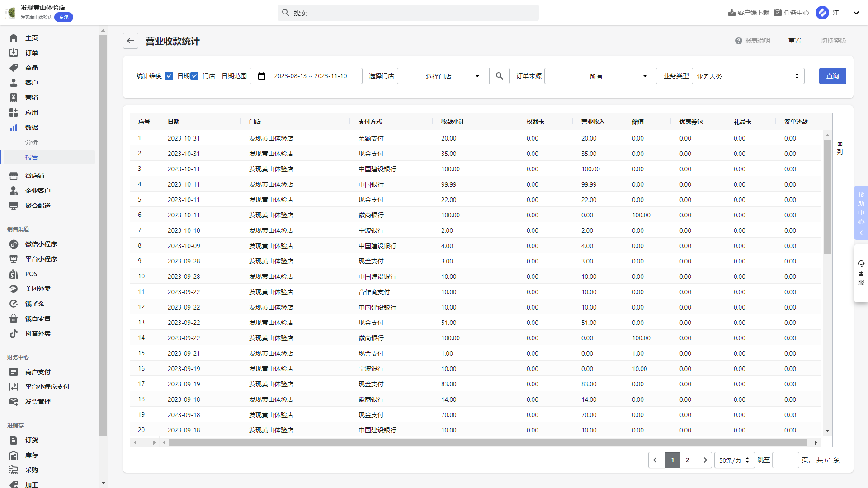This screenshot has width=868, height=488.
Task: Open the 订单来源 所有 dropdown
Action: click(600, 76)
